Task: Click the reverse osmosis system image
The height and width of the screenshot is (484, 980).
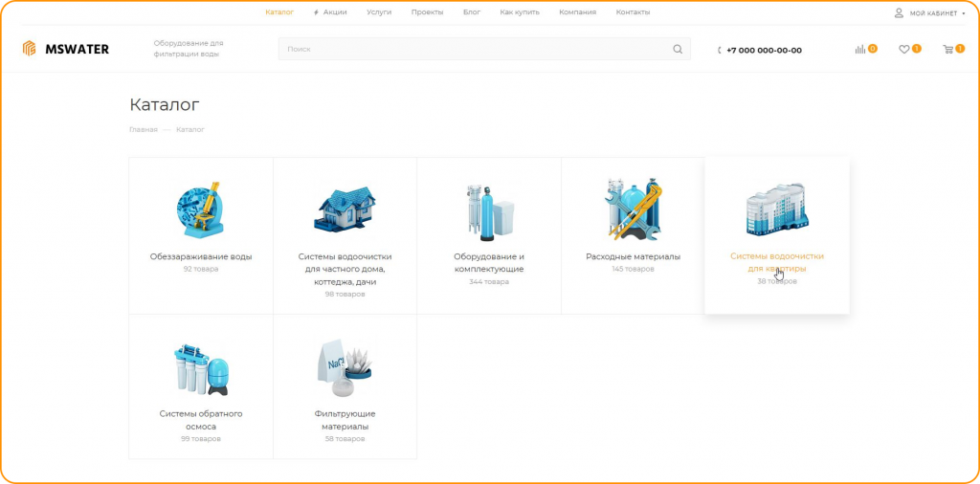Action: coord(201,368)
